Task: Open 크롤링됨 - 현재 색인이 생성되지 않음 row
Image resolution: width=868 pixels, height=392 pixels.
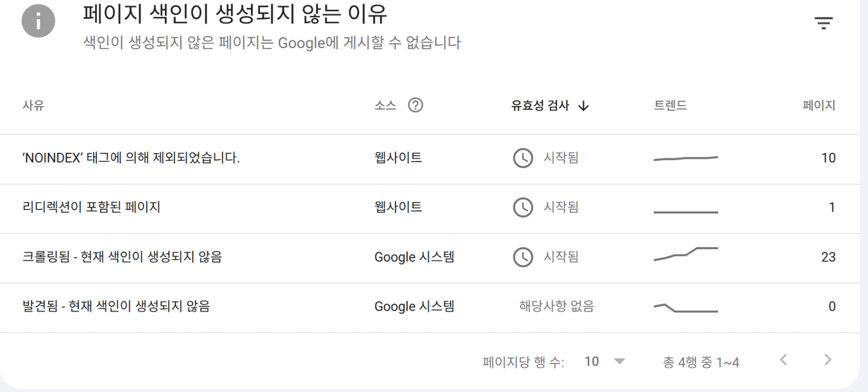Action: 122,257
